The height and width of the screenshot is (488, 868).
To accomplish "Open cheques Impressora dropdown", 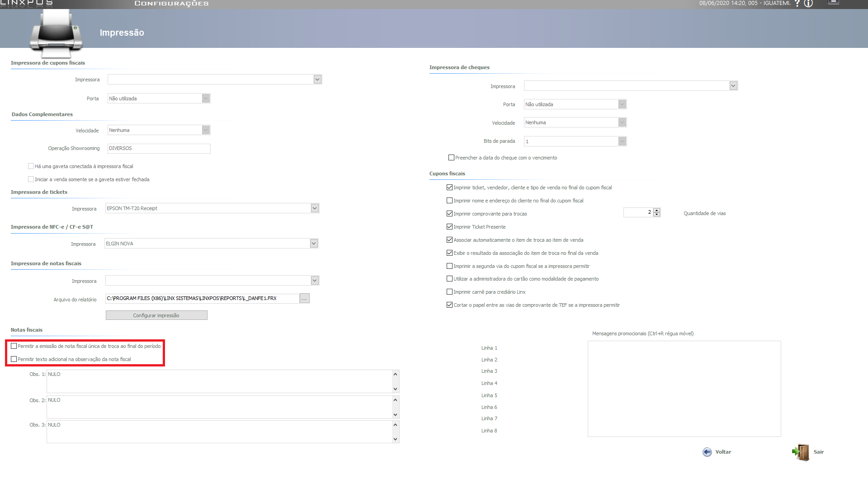I will [x=733, y=86].
